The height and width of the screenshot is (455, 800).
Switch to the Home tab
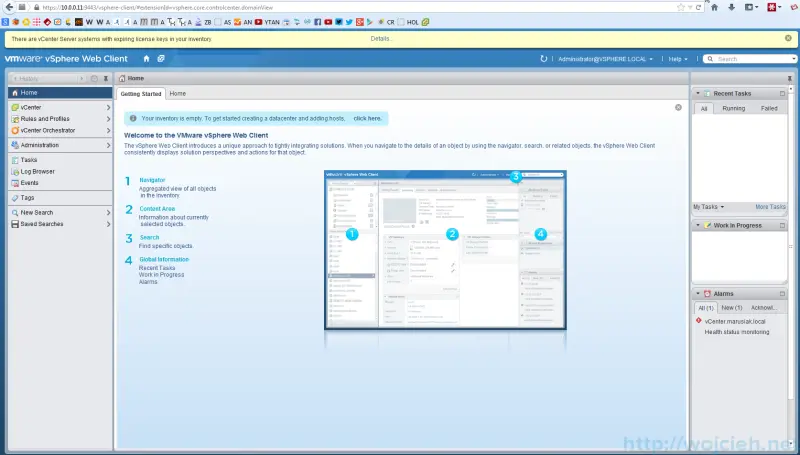(x=178, y=94)
